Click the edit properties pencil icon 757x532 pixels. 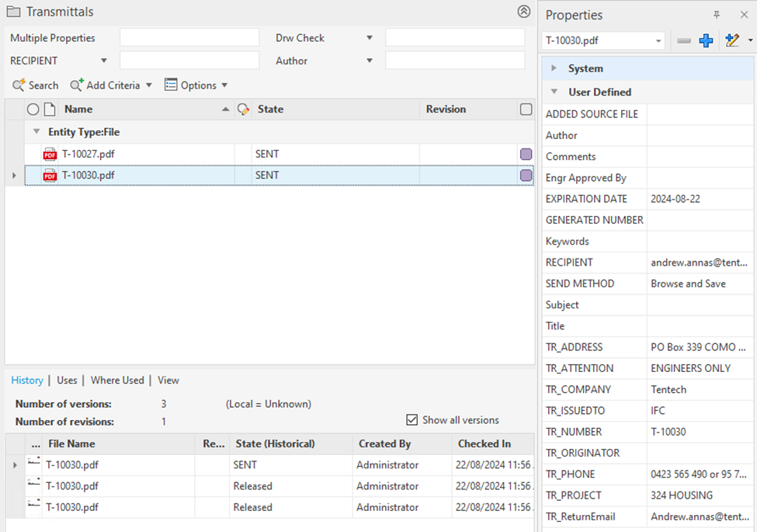pos(731,40)
